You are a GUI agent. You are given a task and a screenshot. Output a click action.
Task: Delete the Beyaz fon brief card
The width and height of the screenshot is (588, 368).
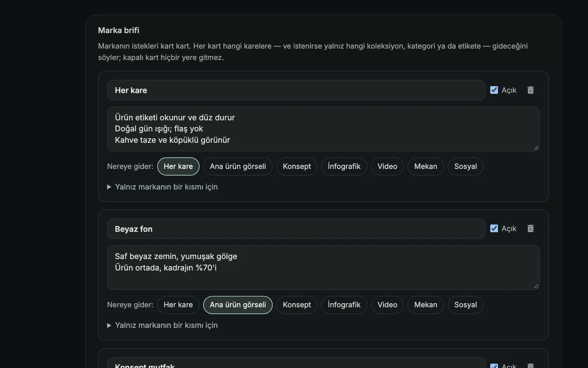point(530,229)
